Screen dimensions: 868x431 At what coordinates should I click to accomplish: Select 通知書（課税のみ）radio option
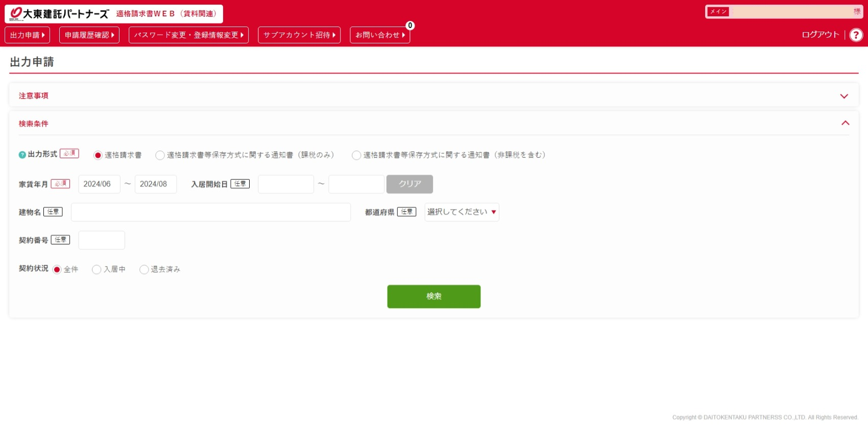[160, 155]
